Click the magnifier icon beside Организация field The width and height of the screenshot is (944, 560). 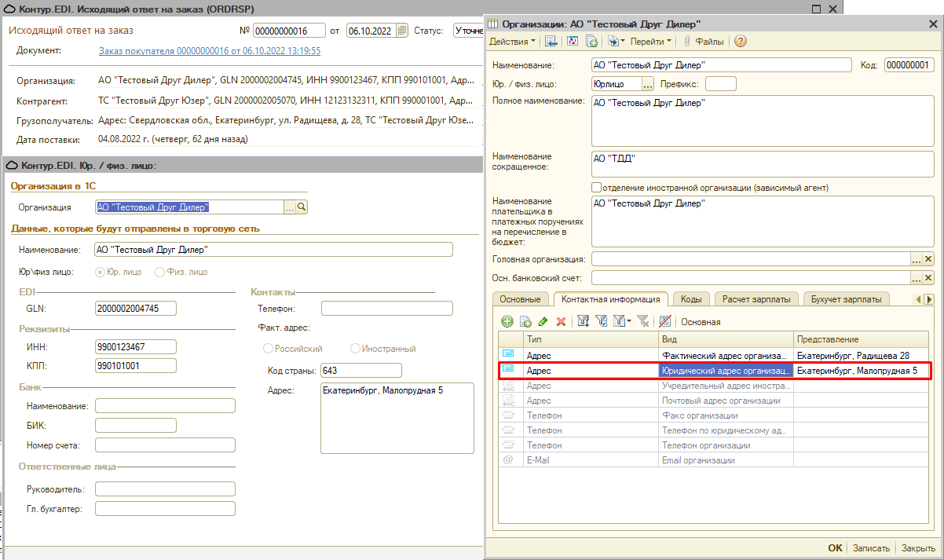pyautogui.click(x=302, y=207)
